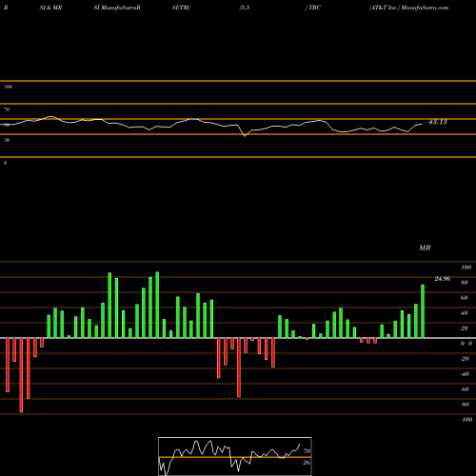Click the 'SI & MR' header label
Viewport: 476px width, 476px height.
tap(50, 8)
